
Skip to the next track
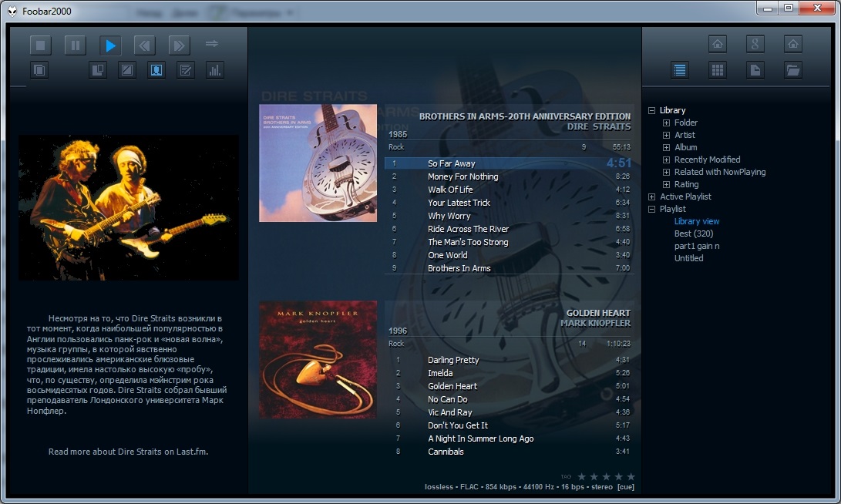[x=179, y=45]
